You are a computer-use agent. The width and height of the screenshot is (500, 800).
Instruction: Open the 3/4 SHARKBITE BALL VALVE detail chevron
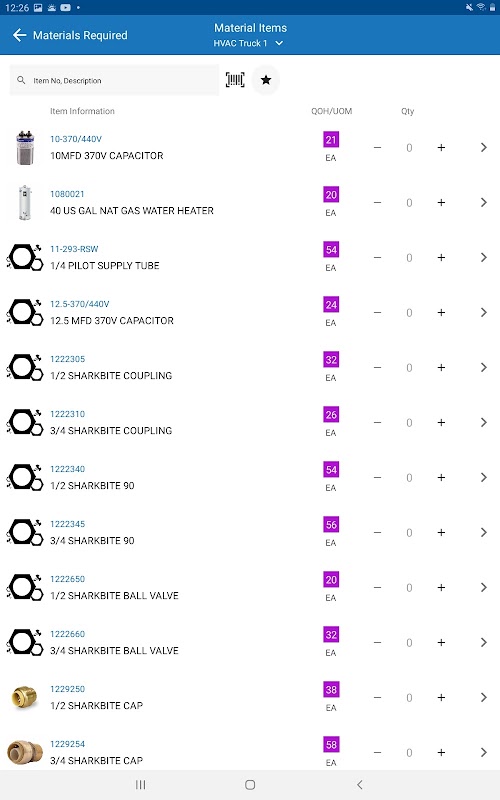pyautogui.click(x=483, y=642)
